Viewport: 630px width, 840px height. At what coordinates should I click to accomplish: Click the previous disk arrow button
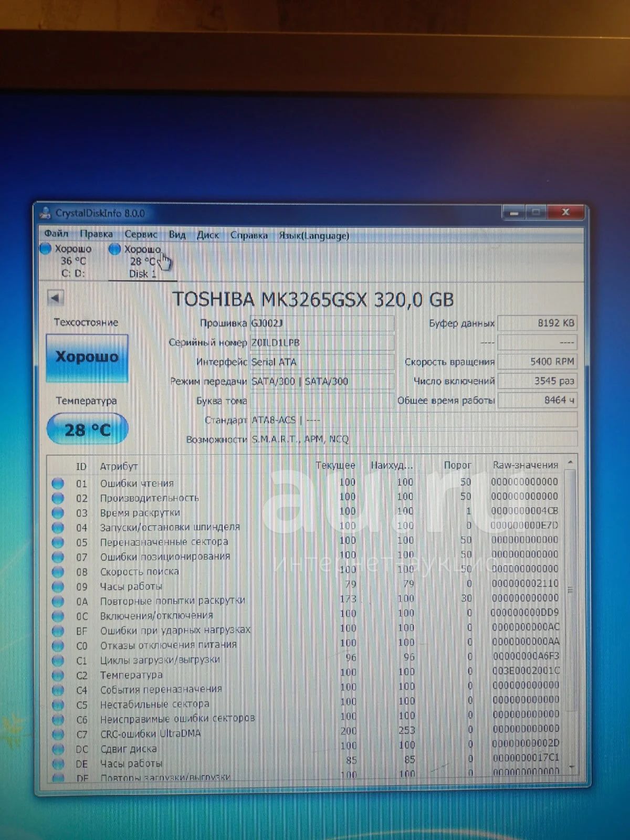click(55, 298)
